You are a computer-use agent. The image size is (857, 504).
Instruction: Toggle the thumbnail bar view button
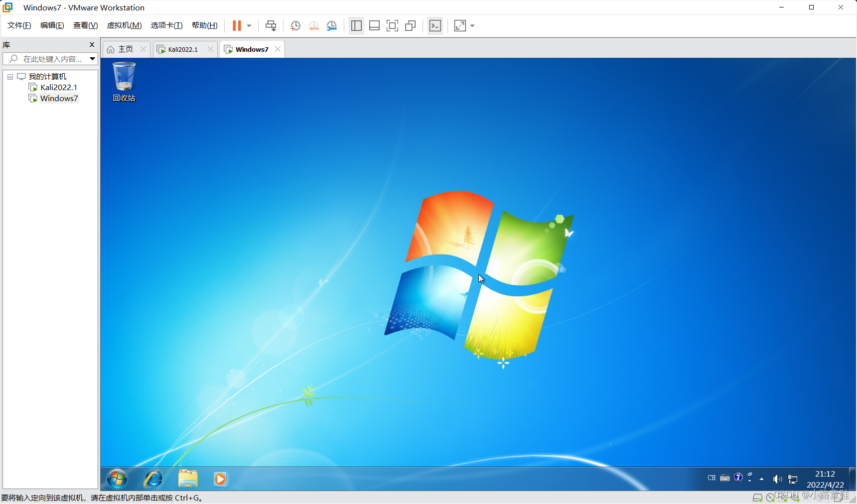point(374,25)
